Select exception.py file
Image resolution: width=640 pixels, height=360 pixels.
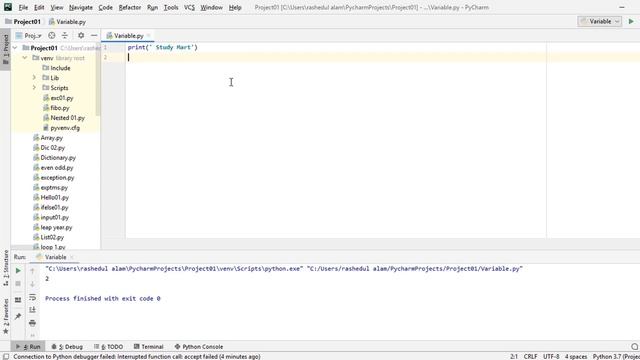(53, 178)
